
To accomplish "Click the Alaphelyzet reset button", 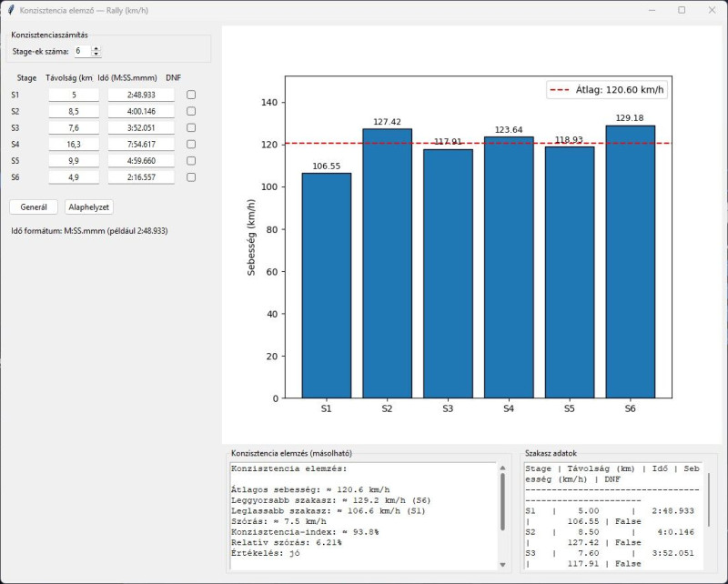I will click(x=88, y=207).
